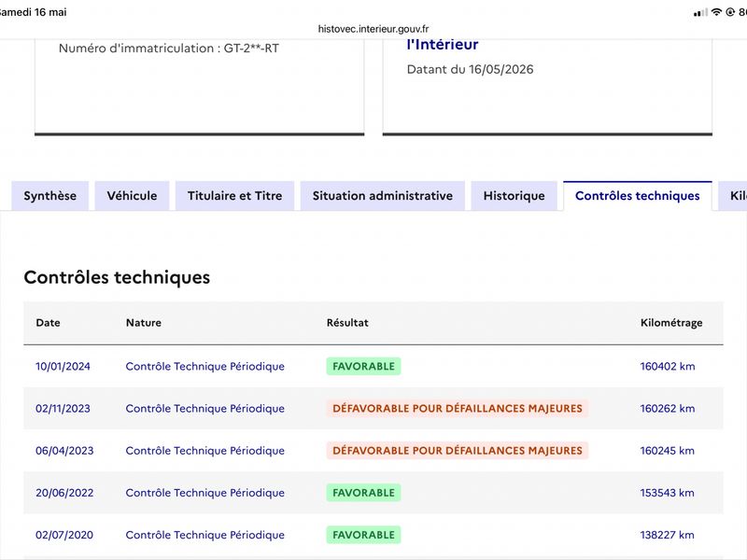Click the 138227 km mileage value
The image size is (747, 560).
pos(667,535)
